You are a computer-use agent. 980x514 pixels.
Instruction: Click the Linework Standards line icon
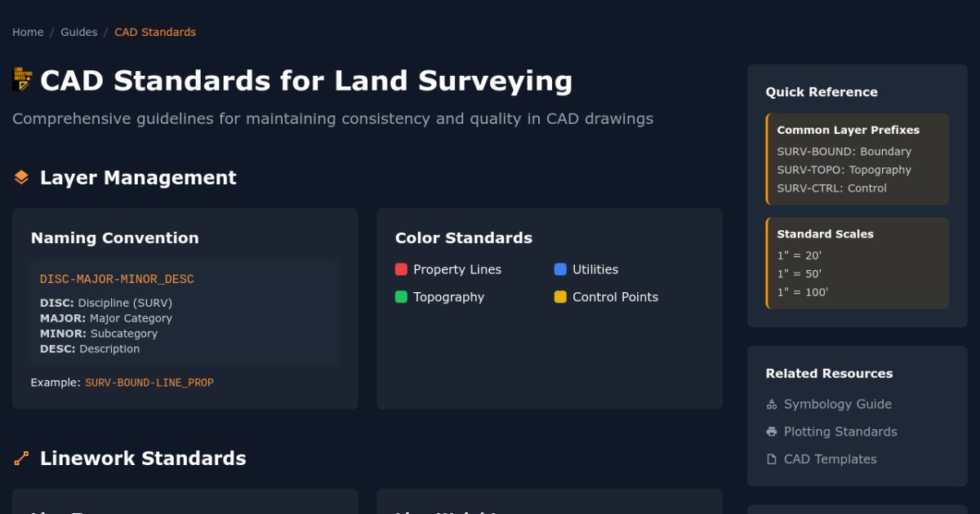coord(22,459)
